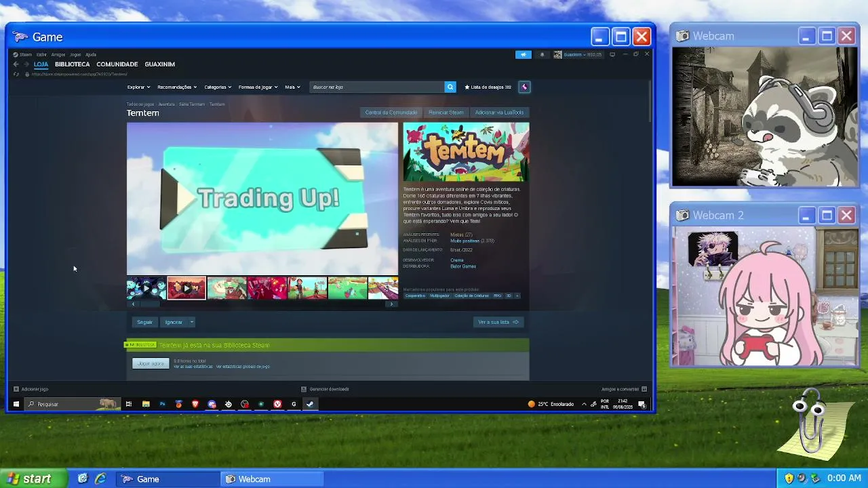868x488 pixels.
Task: Click the Guaxinim account avatar
Action: (557, 54)
